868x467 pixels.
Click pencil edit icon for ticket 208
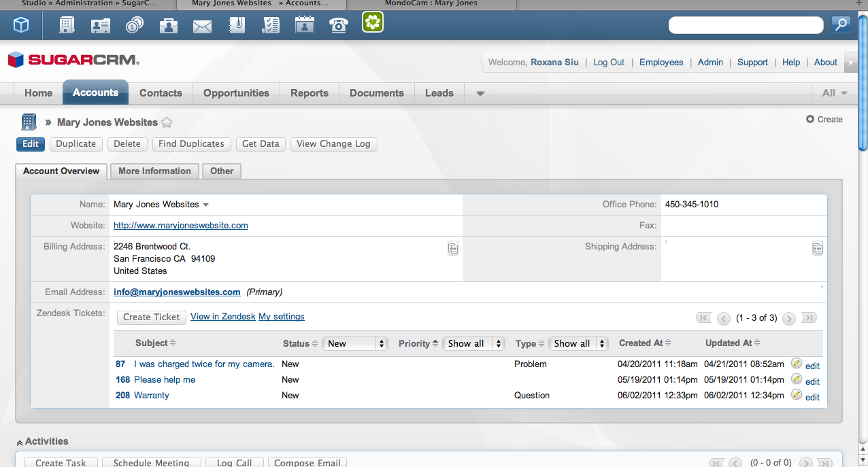tap(797, 395)
